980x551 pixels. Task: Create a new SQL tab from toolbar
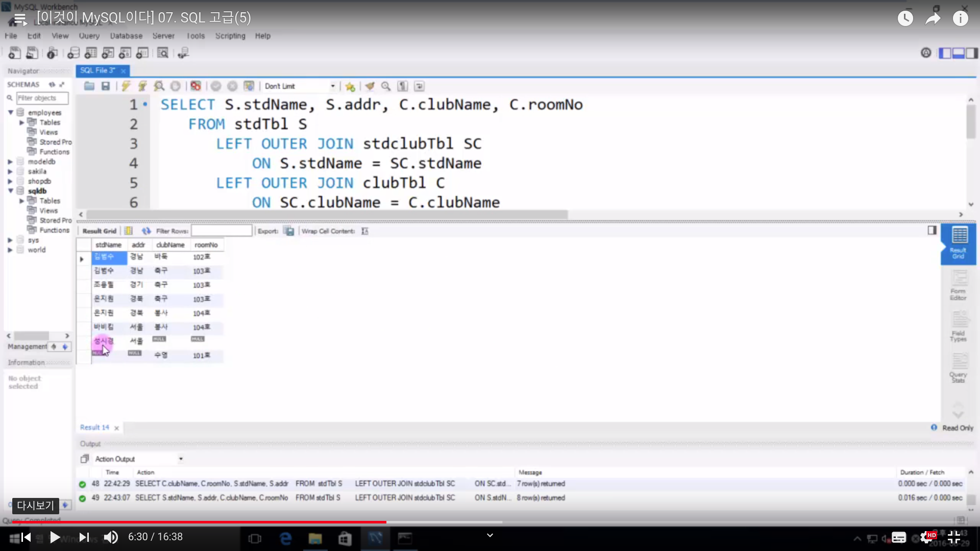point(15,53)
